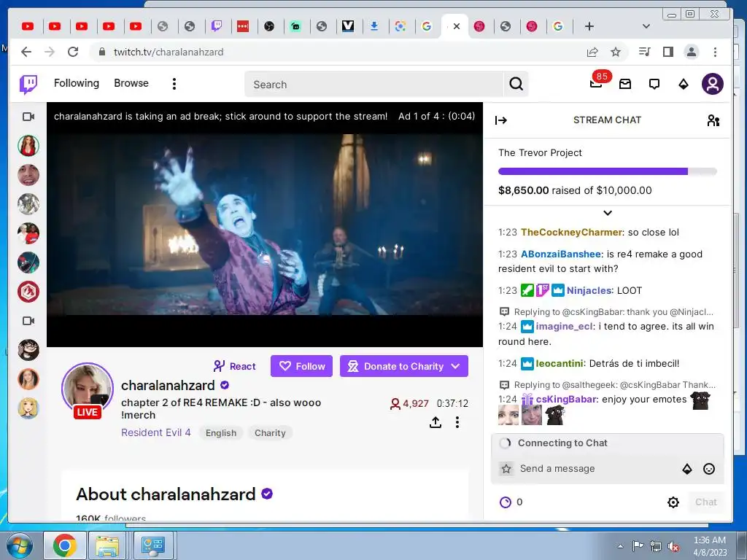Open the user profile avatar menu
The height and width of the screenshot is (560, 747).
(712, 85)
